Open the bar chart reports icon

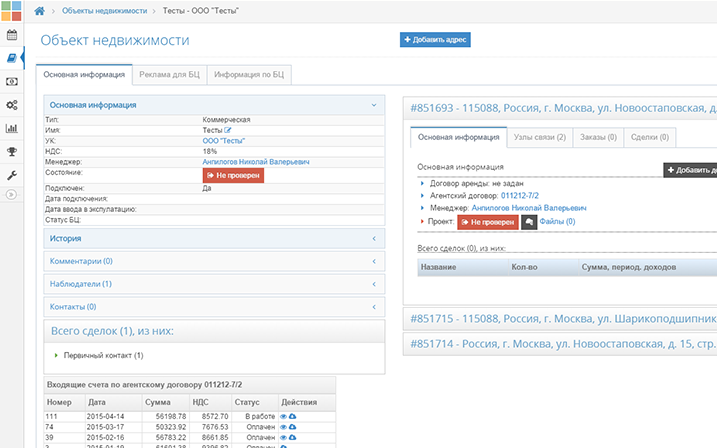[x=12, y=128]
